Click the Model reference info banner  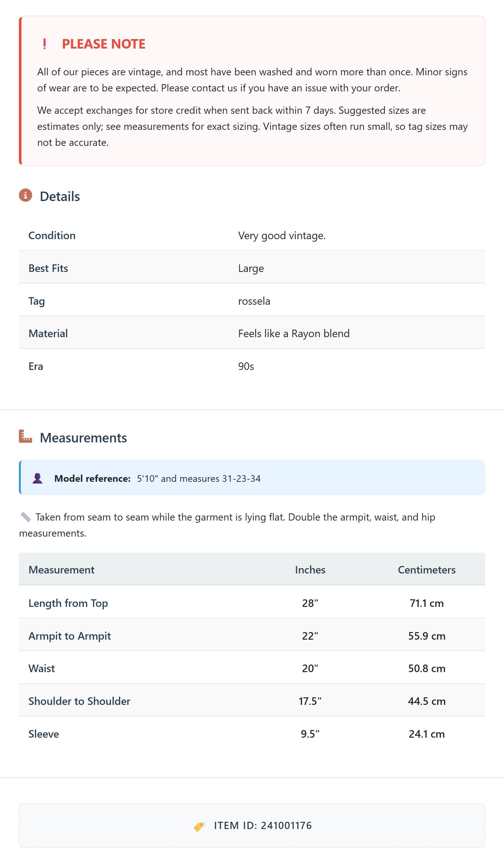pos(252,477)
